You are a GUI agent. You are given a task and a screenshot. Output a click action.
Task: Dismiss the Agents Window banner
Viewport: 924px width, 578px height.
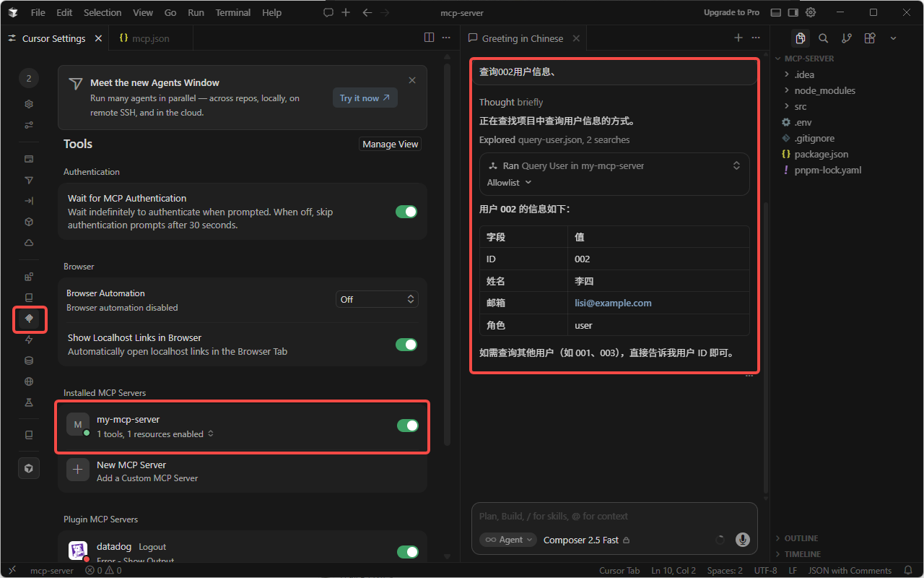(x=412, y=80)
